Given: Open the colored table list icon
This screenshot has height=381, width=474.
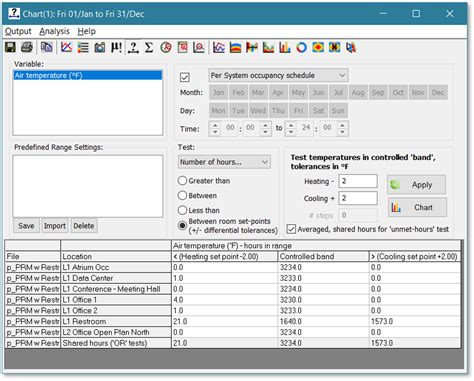Looking at the screenshot, I should click(83, 47).
